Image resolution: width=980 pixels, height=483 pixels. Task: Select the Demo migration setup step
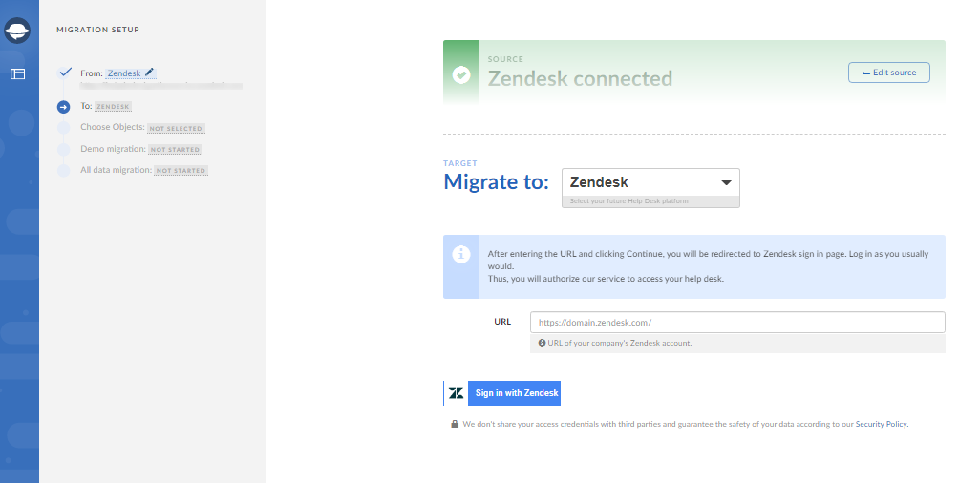pyautogui.click(x=113, y=149)
